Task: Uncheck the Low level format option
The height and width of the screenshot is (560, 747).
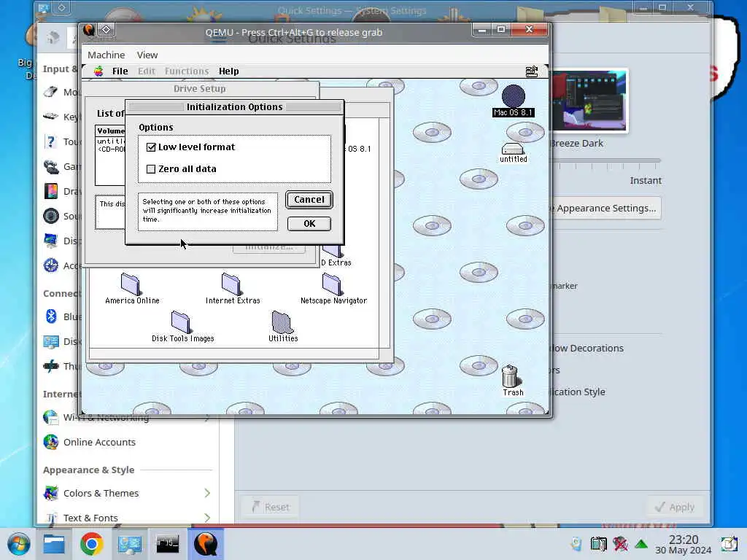Action: pyautogui.click(x=151, y=147)
